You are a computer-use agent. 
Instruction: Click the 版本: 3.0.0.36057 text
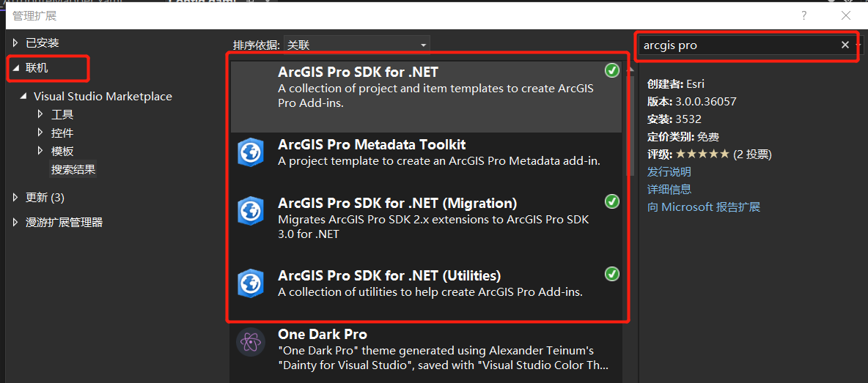pyautogui.click(x=691, y=102)
